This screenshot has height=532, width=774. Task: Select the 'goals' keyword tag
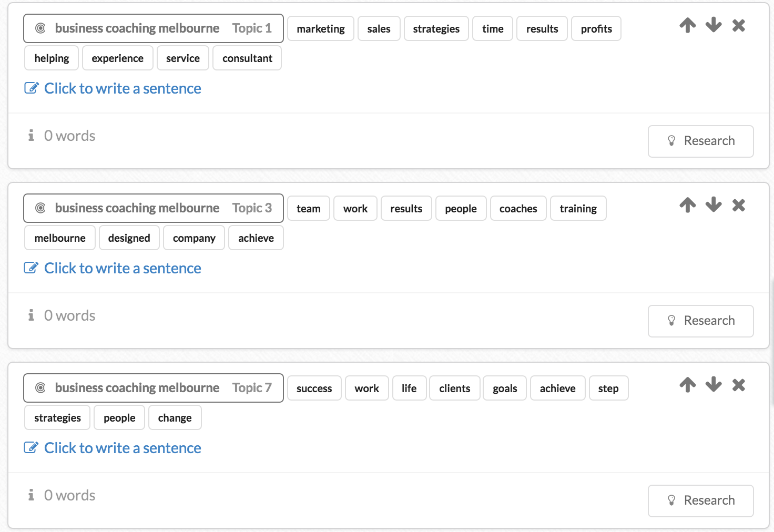(x=505, y=388)
